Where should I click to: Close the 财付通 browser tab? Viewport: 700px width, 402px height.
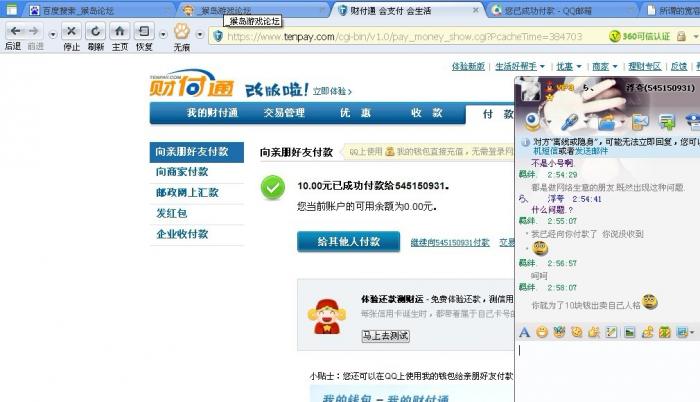tap(475, 10)
